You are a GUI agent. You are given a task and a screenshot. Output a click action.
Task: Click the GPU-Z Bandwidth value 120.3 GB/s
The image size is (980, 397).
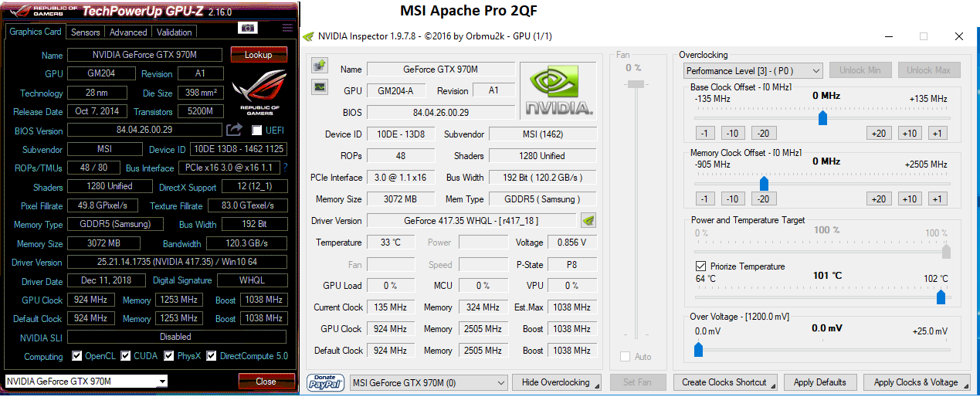click(248, 243)
